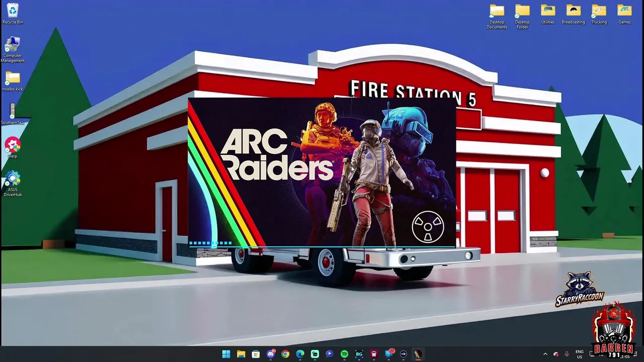The width and height of the screenshot is (644, 362).
Task: Open Spotify from the taskbar
Action: (x=344, y=354)
